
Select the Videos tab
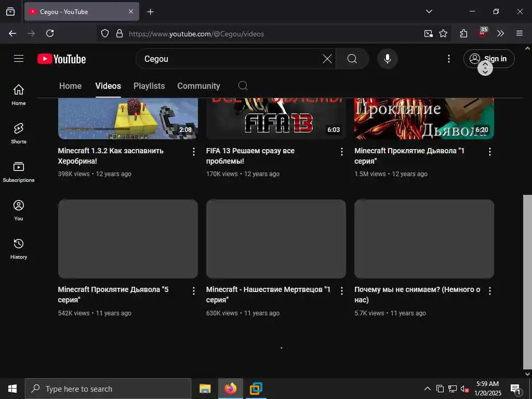pyautogui.click(x=108, y=86)
